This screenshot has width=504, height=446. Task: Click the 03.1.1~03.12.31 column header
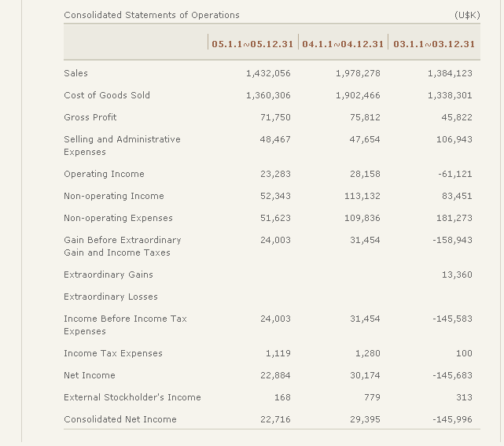[434, 43]
